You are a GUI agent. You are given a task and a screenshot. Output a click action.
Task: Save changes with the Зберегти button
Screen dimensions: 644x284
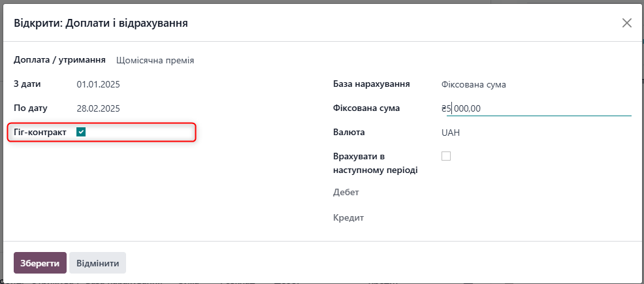pyautogui.click(x=40, y=263)
